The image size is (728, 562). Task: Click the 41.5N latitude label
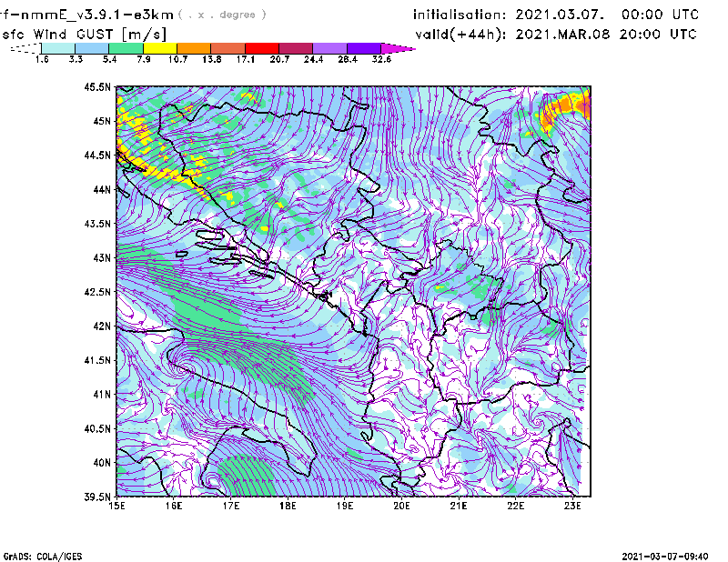click(x=97, y=360)
